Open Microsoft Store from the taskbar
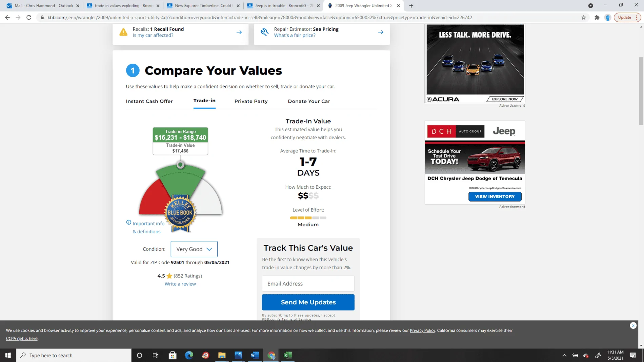Viewport: 644px width, 362px height. (173, 355)
